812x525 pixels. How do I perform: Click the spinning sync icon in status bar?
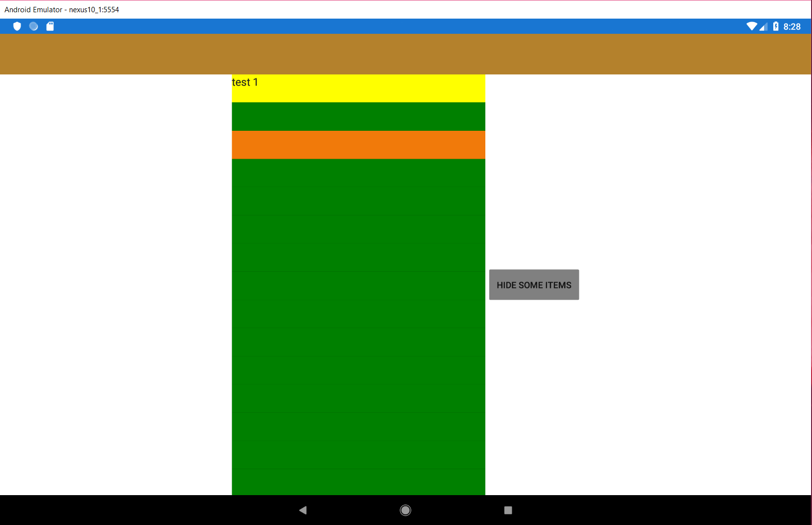click(33, 26)
